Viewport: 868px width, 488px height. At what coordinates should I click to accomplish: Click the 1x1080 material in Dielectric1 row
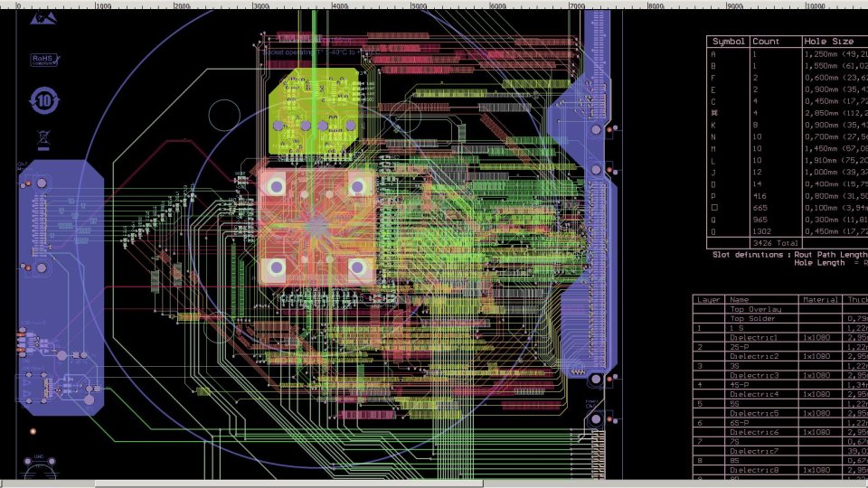(x=816, y=337)
